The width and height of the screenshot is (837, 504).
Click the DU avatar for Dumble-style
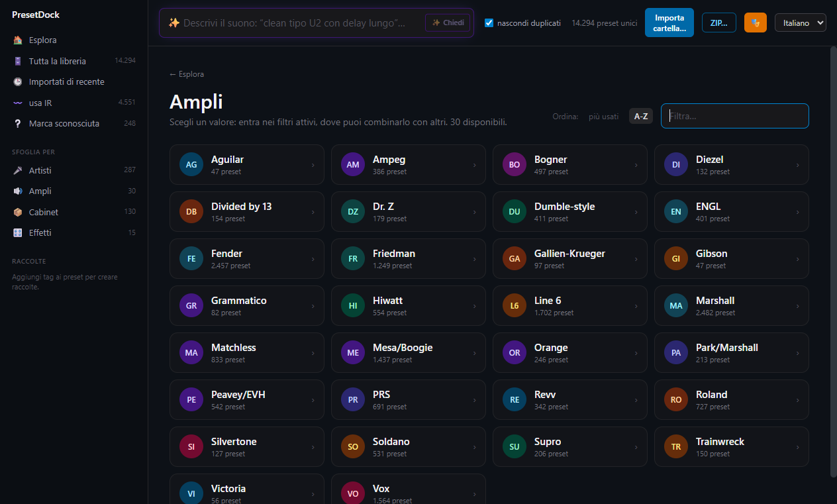pyautogui.click(x=515, y=212)
